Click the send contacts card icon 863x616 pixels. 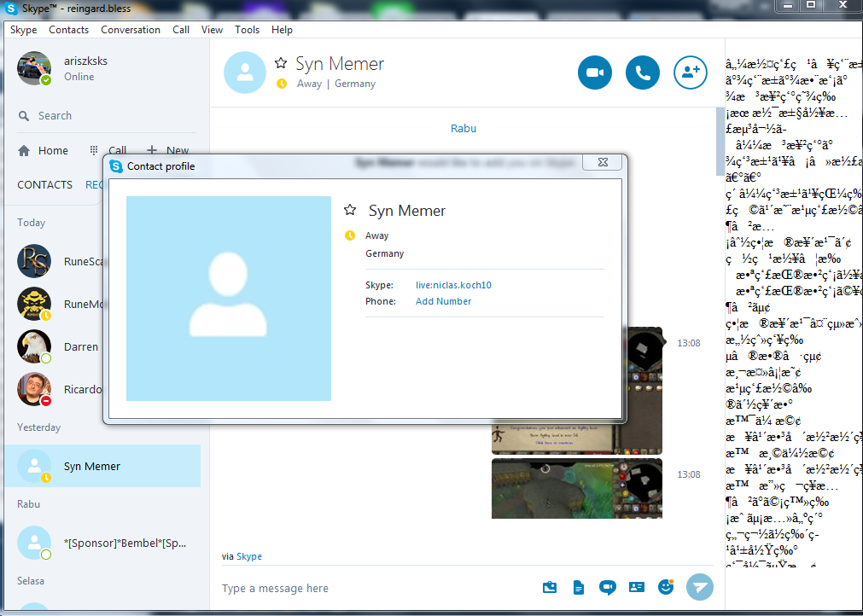pos(636,587)
